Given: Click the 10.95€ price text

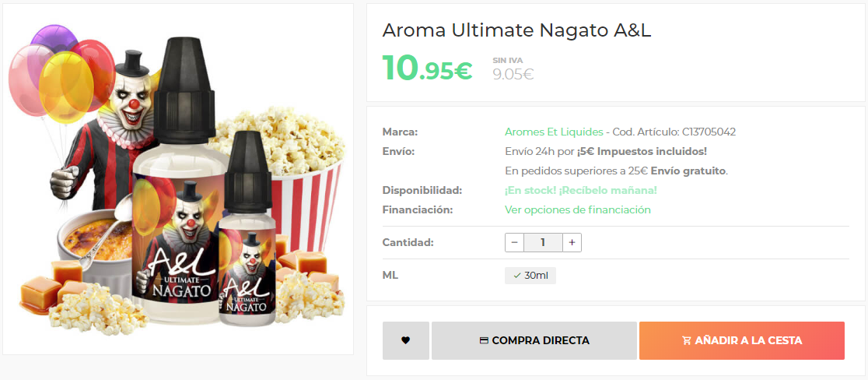Looking at the screenshot, I should (x=427, y=68).
